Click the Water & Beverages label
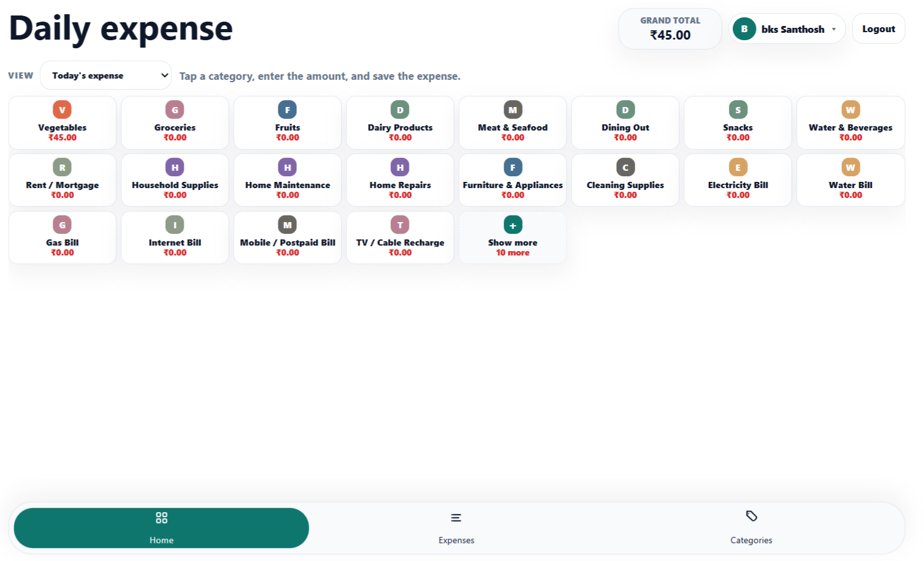Image resolution: width=924 pixels, height=561 pixels. pos(850,127)
